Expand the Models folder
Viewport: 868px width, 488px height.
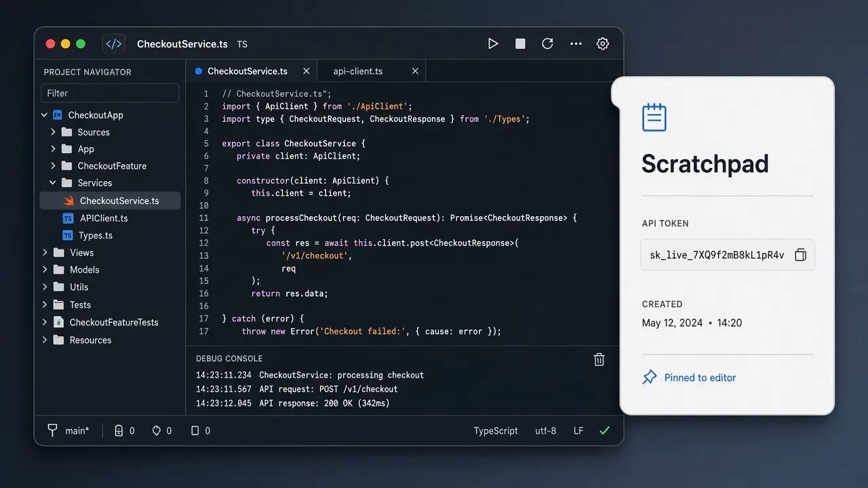[x=45, y=270]
